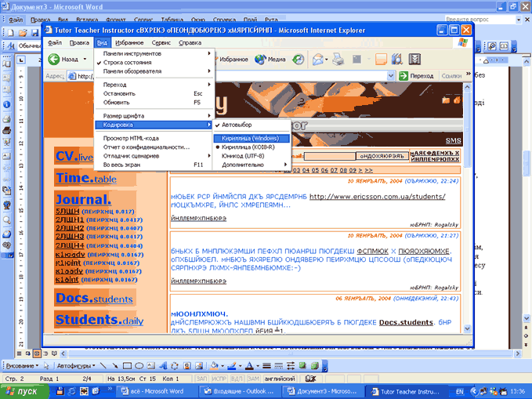This screenshot has height=399, width=532.
Task: Choose Просмотр HTML-кода menu item
Action: pos(154,138)
